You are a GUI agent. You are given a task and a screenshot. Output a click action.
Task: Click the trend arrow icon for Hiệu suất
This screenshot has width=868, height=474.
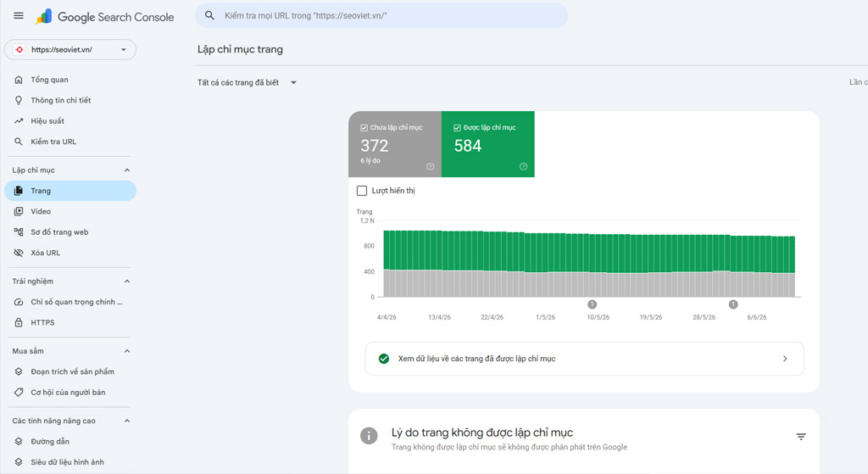click(19, 120)
